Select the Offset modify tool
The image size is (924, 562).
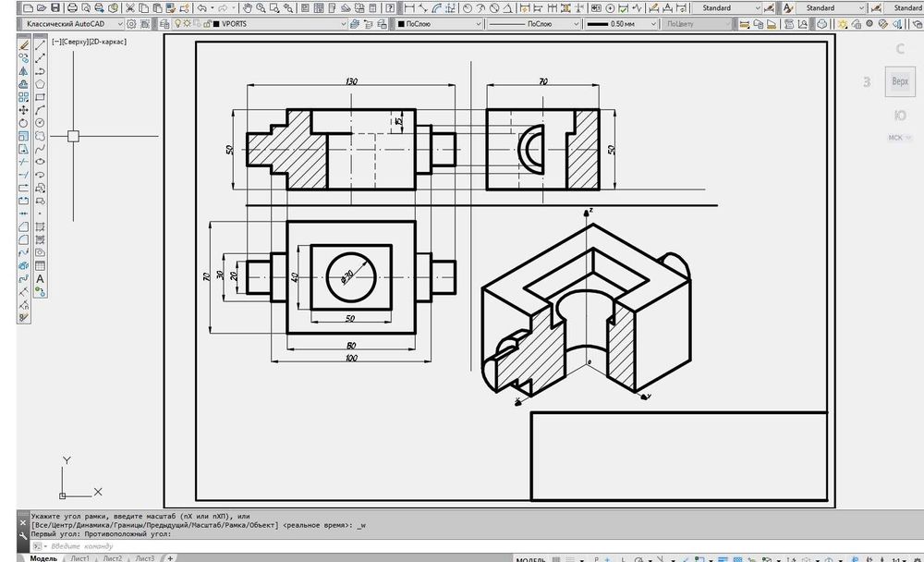coord(24,84)
